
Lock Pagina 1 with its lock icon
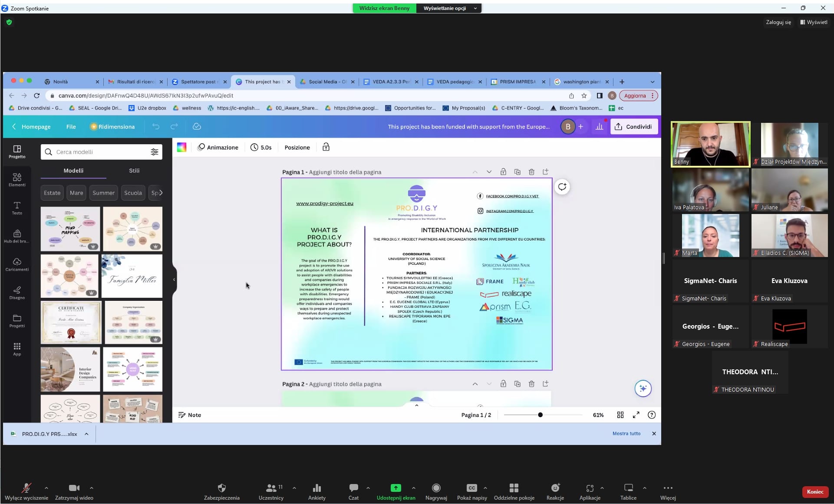click(x=503, y=172)
